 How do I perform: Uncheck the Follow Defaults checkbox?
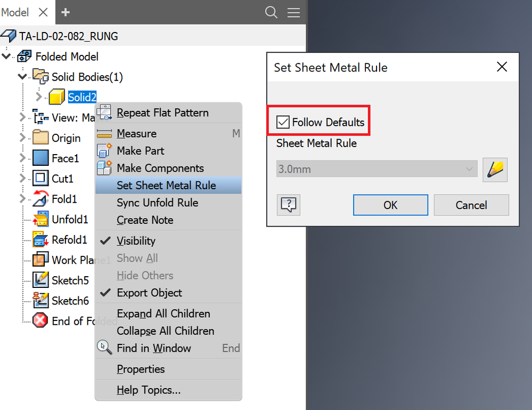[283, 122]
